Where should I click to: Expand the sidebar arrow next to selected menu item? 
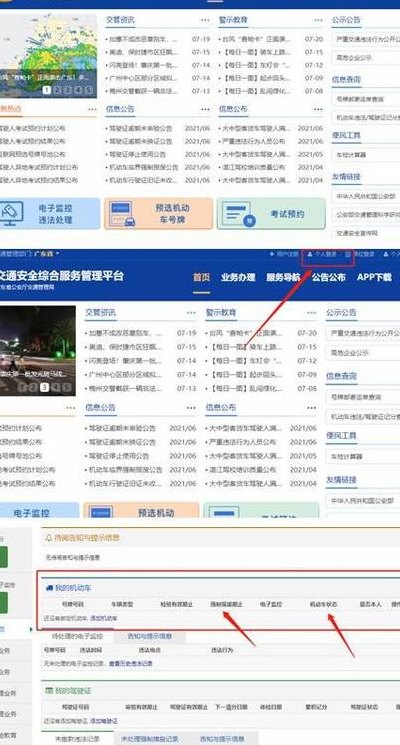tap(31, 630)
